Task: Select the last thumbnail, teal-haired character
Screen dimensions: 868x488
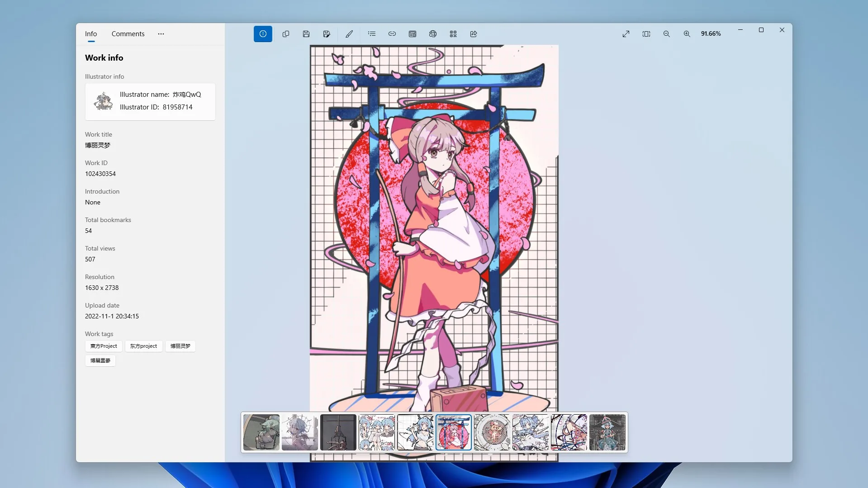Action: (x=607, y=432)
